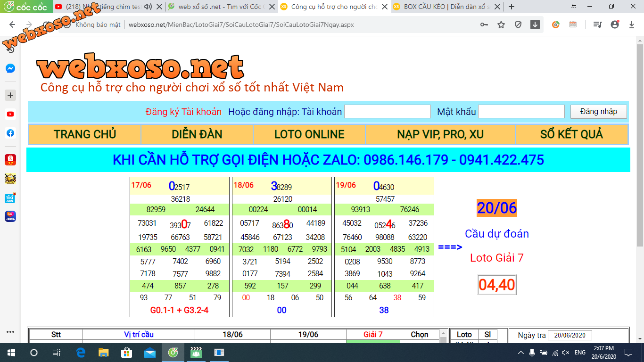Image resolution: width=644 pixels, height=362 pixels.
Task: Open the Cốc Cốc browser menu logo
Action: (26, 7)
